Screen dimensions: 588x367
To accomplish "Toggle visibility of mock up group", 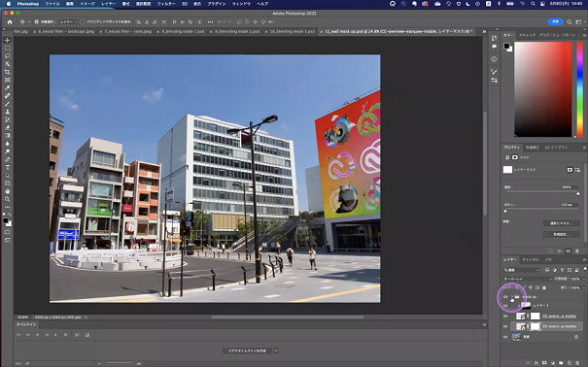I will pyautogui.click(x=505, y=297).
